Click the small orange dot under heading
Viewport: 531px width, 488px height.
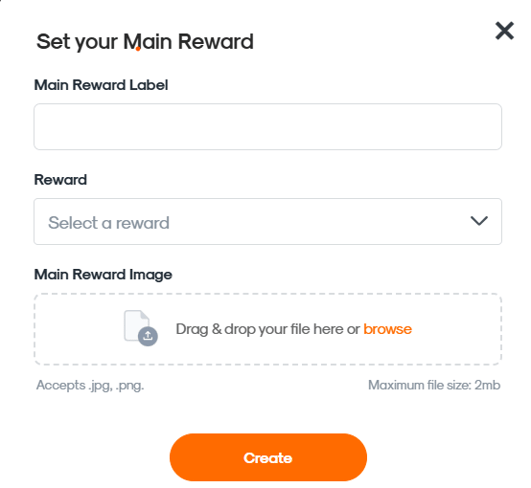coord(138,49)
